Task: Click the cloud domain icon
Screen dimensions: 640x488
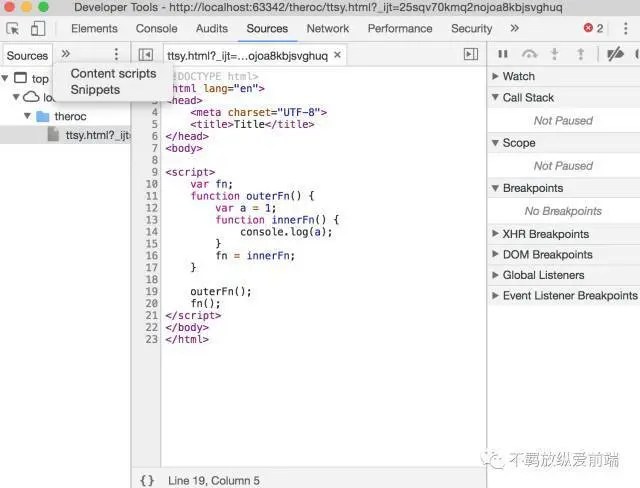Action: [31, 97]
